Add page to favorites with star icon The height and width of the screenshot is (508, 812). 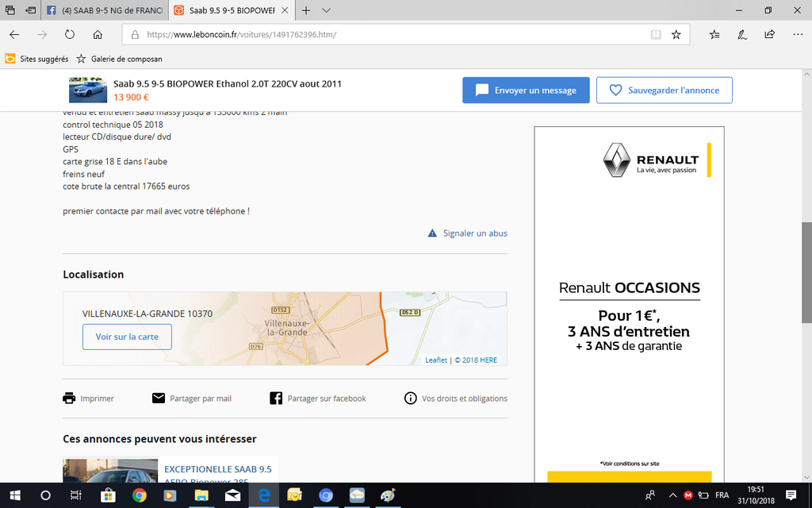pos(676,35)
